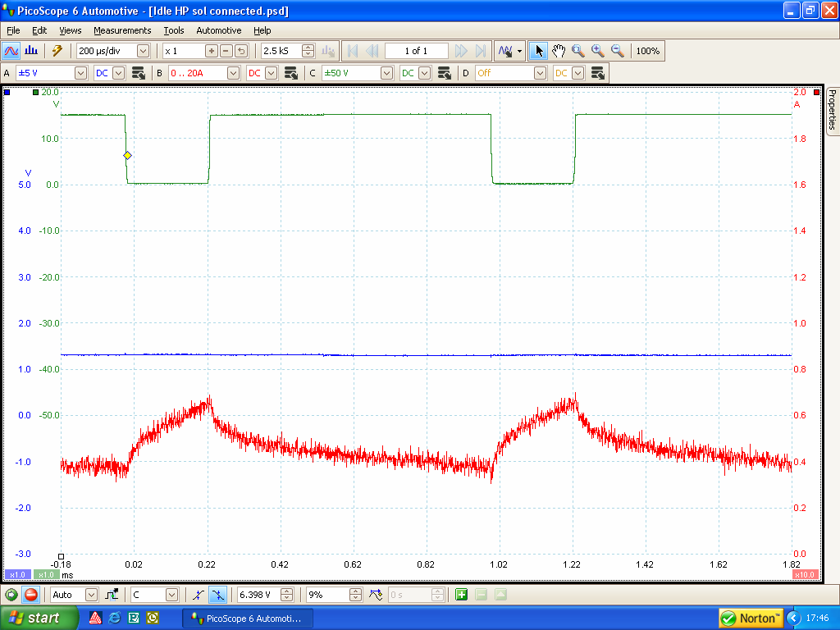
Task: Open advanced trigger settings icon
Action: pyautogui.click(x=112, y=595)
